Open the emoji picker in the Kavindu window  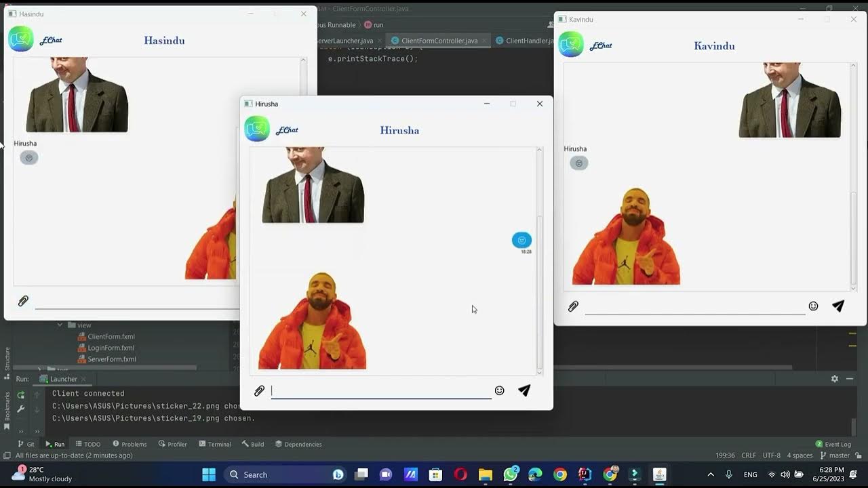[813, 306]
